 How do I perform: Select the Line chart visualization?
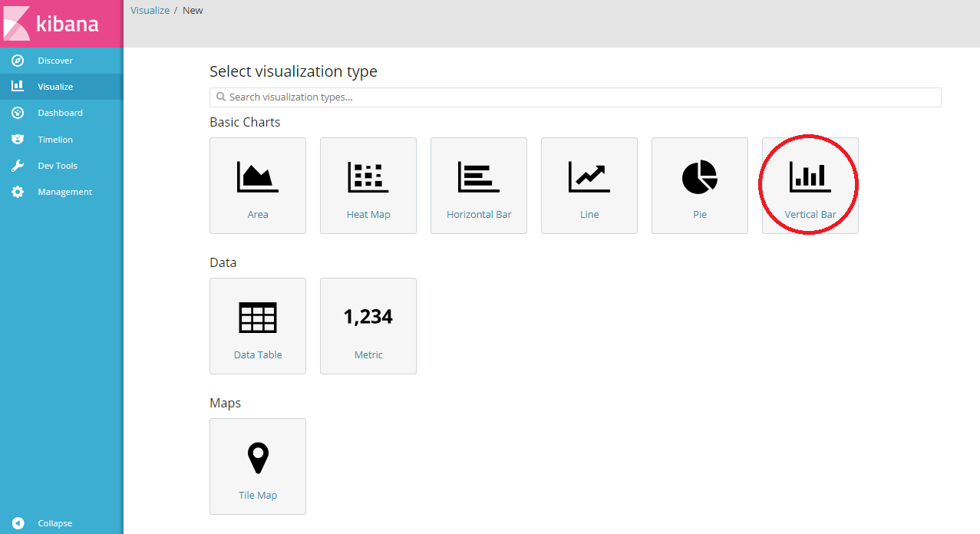coord(589,185)
